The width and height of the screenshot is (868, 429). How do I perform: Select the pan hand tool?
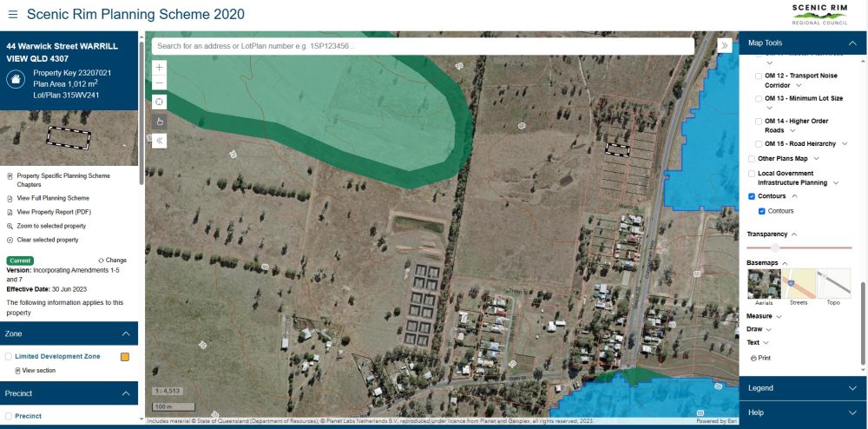tap(159, 121)
